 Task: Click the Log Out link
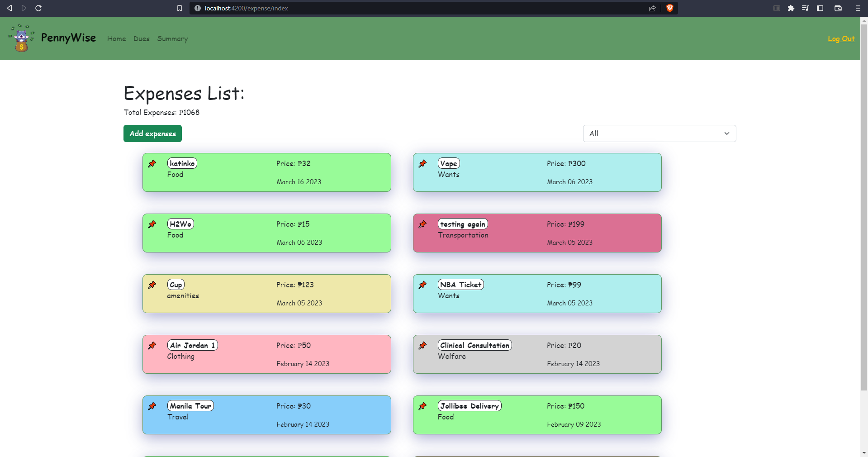(841, 39)
